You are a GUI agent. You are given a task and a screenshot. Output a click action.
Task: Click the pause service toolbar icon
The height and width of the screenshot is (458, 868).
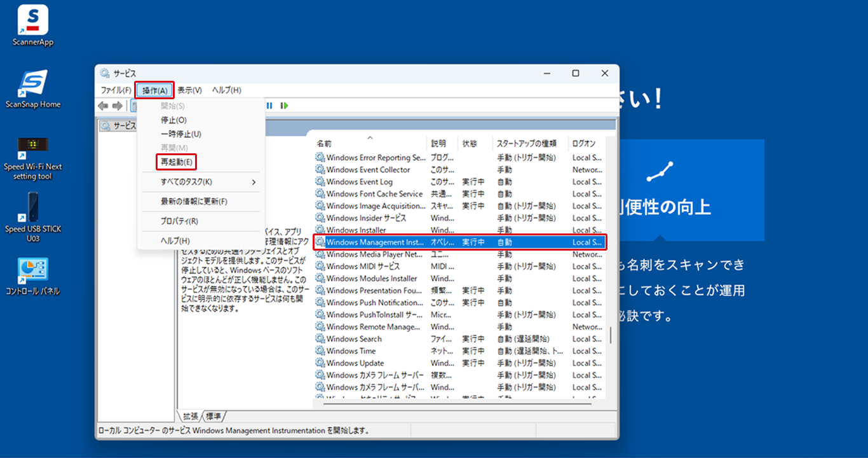point(269,106)
